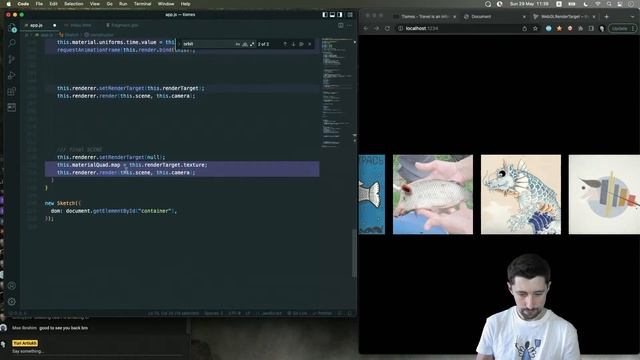Viewport: 640px width, 360px height.
Task: Click the browser Update button
Action: [x=622, y=29]
